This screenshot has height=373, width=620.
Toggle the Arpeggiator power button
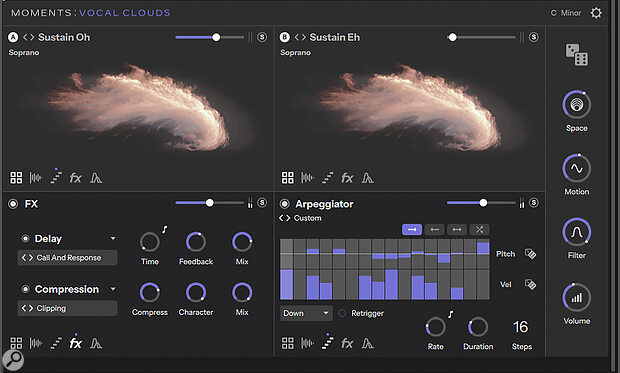click(x=285, y=204)
